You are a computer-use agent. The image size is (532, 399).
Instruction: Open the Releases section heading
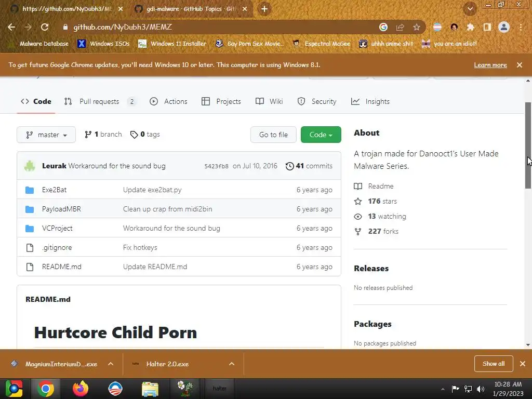coord(371,269)
